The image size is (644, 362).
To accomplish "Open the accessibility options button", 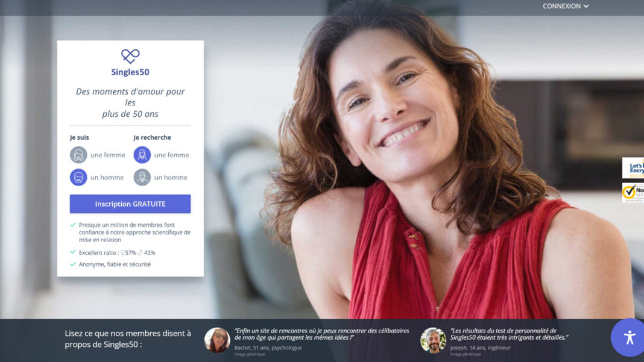I will (x=628, y=337).
